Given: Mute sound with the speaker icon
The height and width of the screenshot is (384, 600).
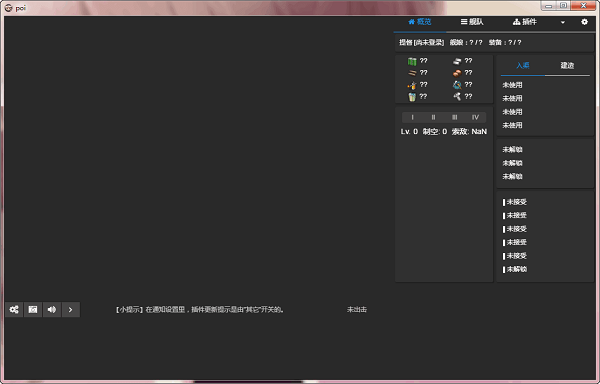Looking at the screenshot, I should [52, 309].
